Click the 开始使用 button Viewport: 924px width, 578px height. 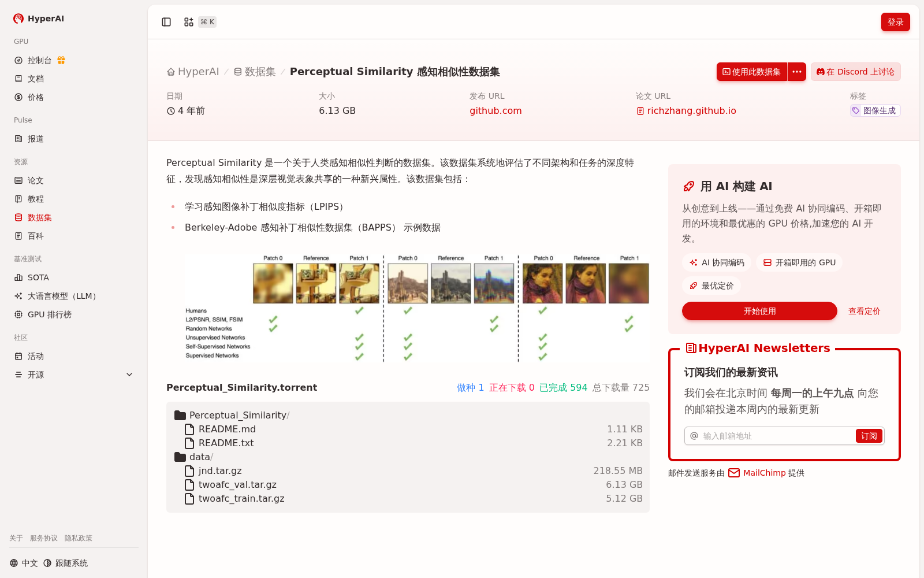[x=759, y=311]
